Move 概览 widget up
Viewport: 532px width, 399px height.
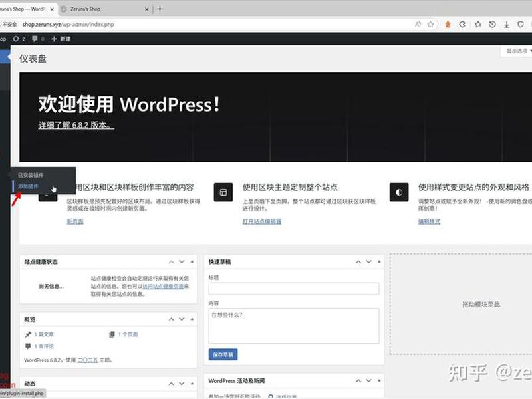tap(172, 319)
